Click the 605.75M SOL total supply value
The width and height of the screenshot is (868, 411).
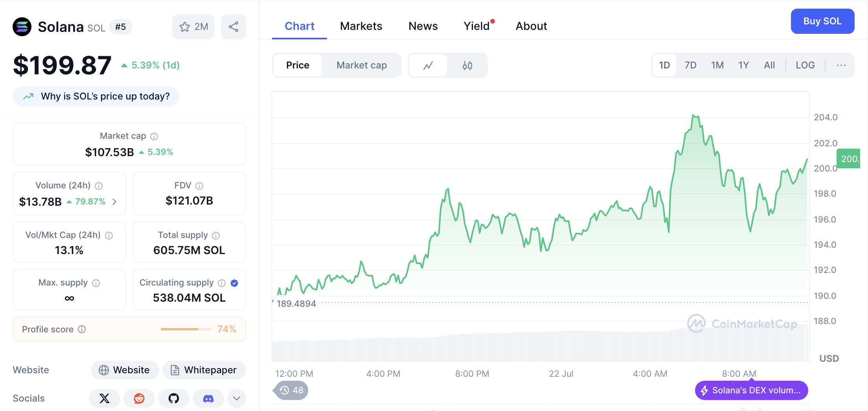tap(189, 251)
